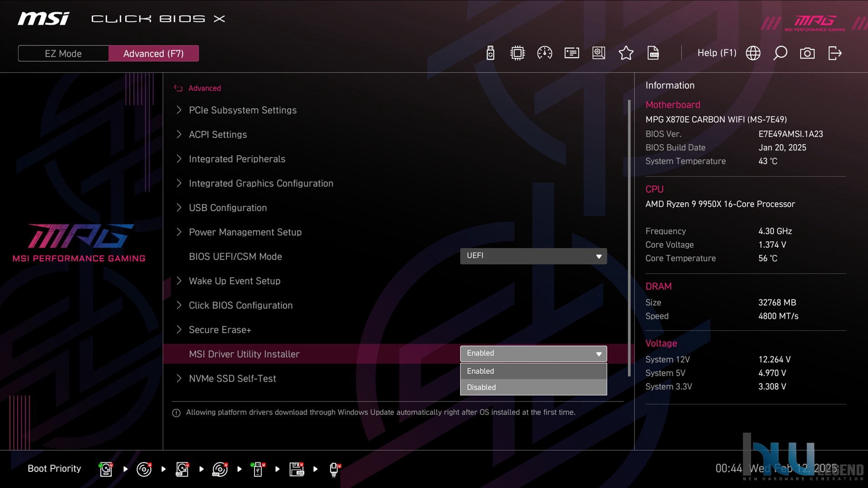Click the Core Temperature 56 °C value
The width and height of the screenshot is (868, 488).
[x=768, y=259]
